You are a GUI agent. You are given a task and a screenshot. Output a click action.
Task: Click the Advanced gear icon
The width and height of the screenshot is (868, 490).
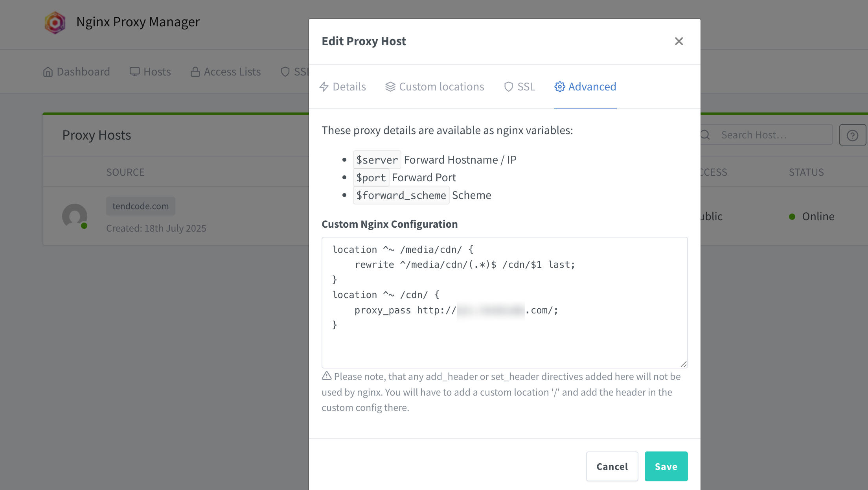click(x=560, y=87)
